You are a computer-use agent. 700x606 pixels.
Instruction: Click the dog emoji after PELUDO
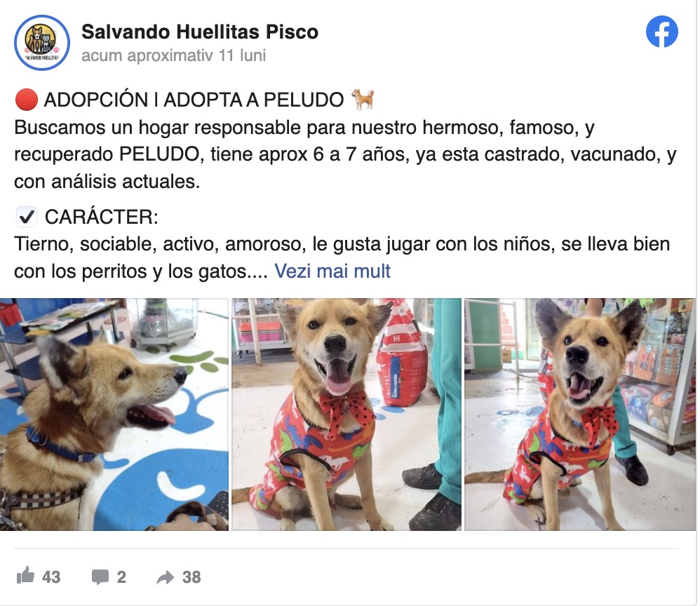tap(363, 99)
